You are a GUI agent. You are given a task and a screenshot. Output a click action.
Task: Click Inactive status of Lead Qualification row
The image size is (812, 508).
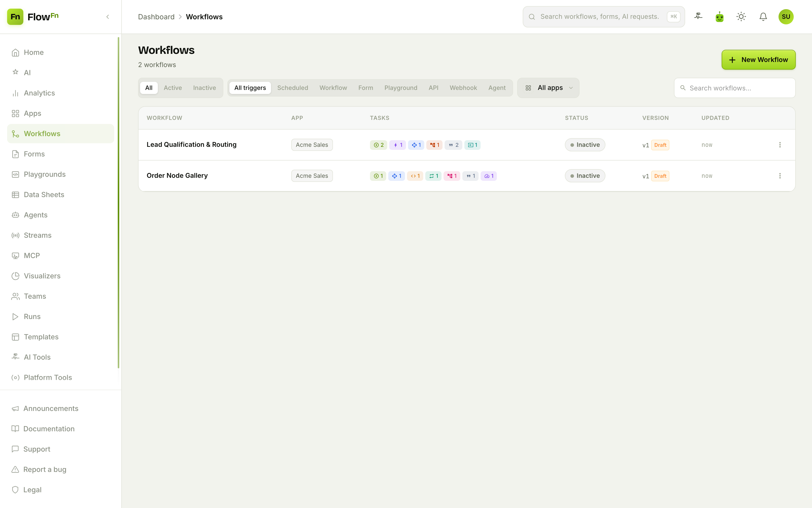tap(585, 145)
